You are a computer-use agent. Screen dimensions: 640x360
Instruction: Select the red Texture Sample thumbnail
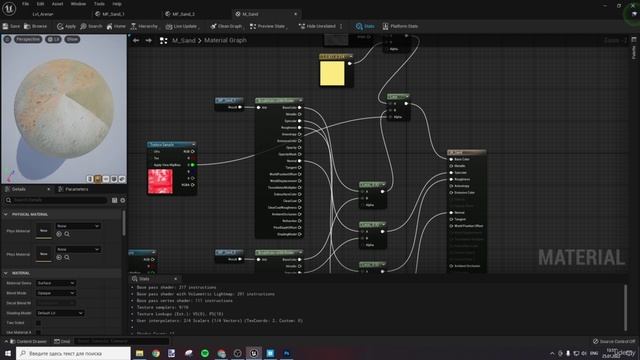[160, 181]
